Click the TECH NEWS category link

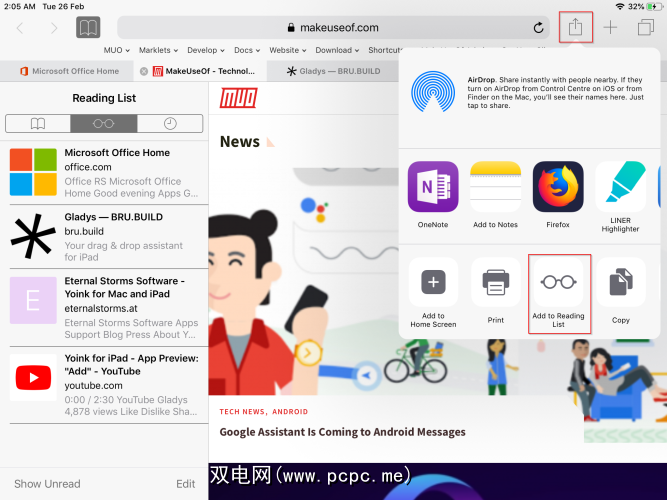pos(243,411)
